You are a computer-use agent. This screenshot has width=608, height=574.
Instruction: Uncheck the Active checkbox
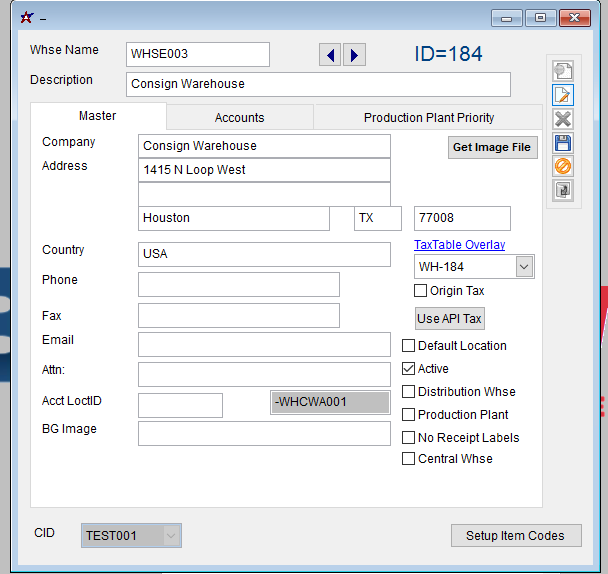point(409,369)
